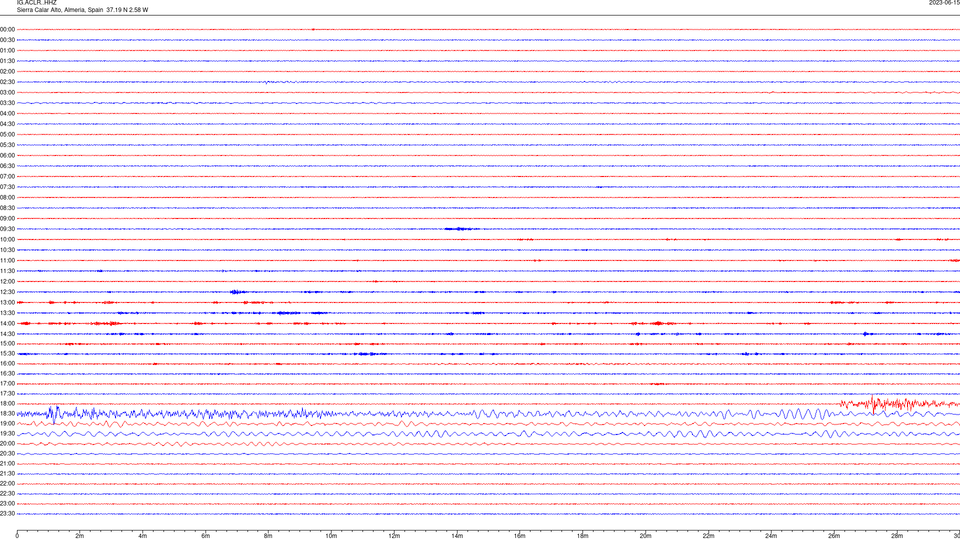The image size is (960, 540).
Task: Click the 07:30 row label
Action: point(7,187)
